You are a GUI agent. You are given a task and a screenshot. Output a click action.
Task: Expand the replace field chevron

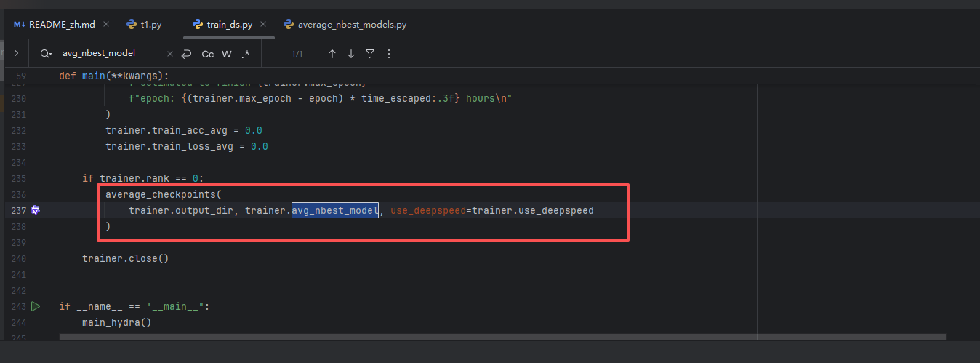pos(16,53)
